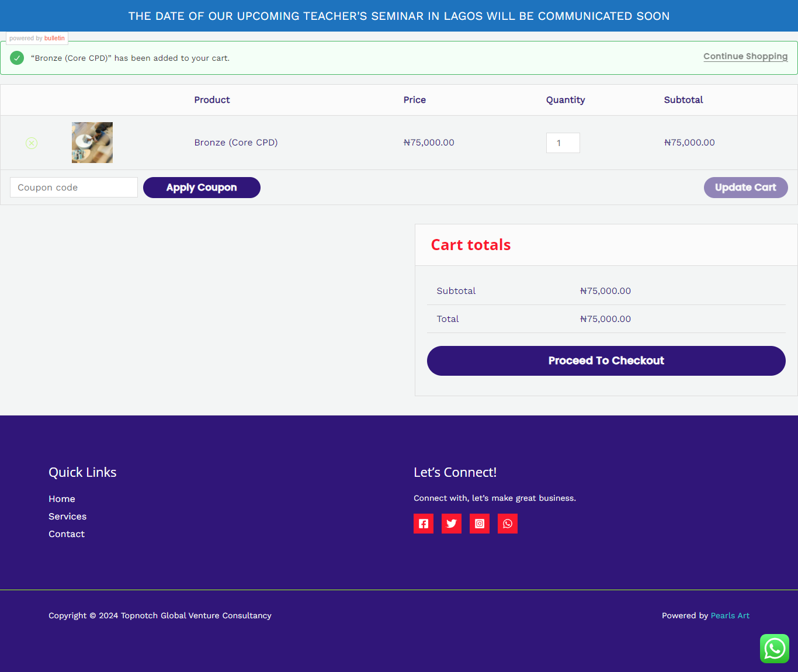The height and width of the screenshot is (672, 798).
Task: Remove Bronze (Core CPD) from cart
Action: pyautogui.click(x=32, y=143)
